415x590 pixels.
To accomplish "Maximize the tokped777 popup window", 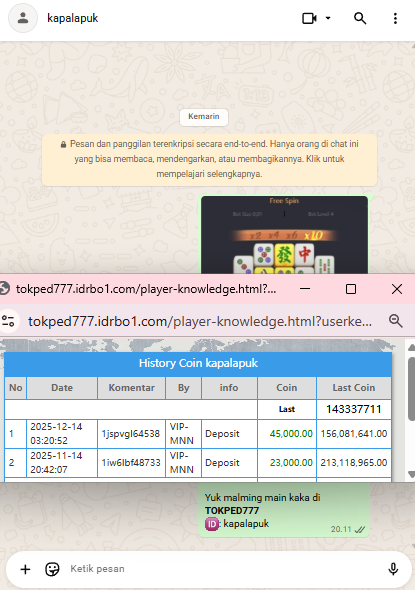I will click(351, 289).
